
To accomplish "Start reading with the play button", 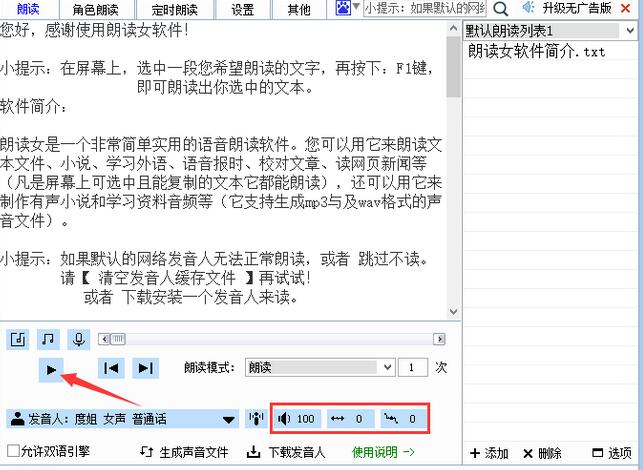I will (x=51, y=370).
